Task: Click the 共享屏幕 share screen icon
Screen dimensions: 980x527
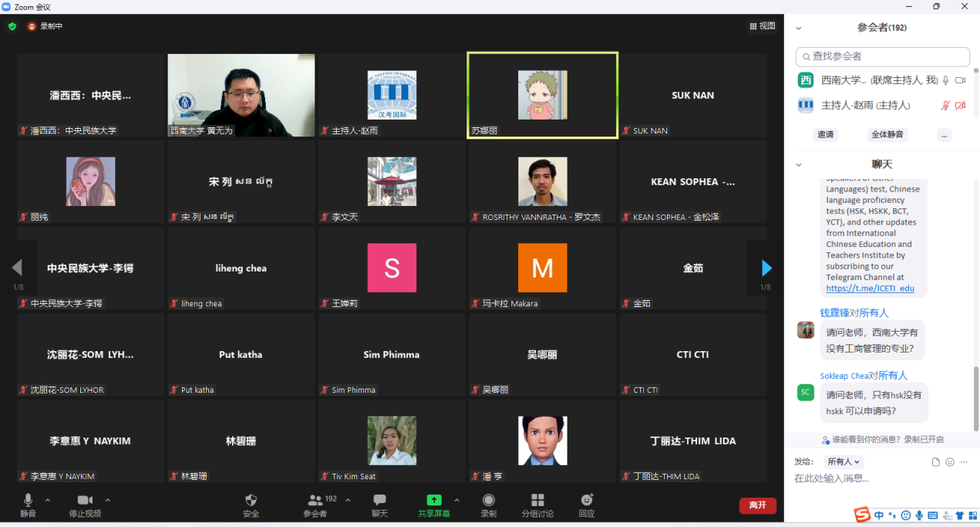Action: click(x=434, y=501)
